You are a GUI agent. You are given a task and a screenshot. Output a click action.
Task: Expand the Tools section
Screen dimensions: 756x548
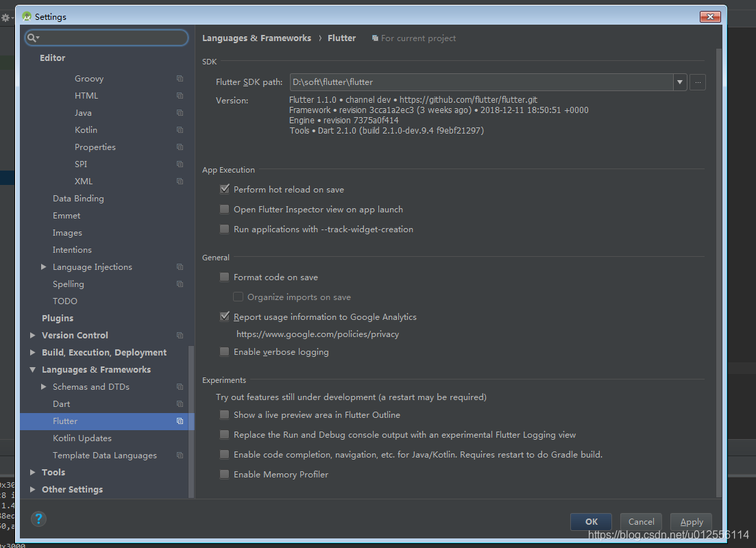coord(32,473)
